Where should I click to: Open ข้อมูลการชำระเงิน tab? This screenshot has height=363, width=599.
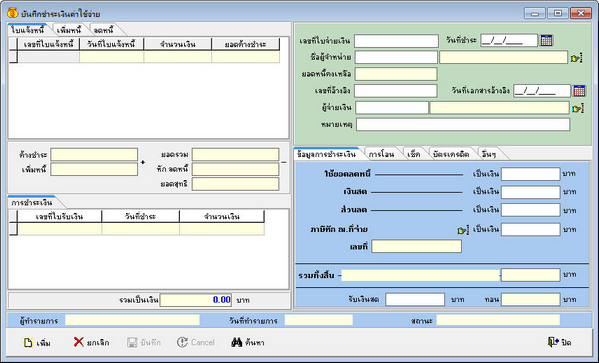pos(326,154)
